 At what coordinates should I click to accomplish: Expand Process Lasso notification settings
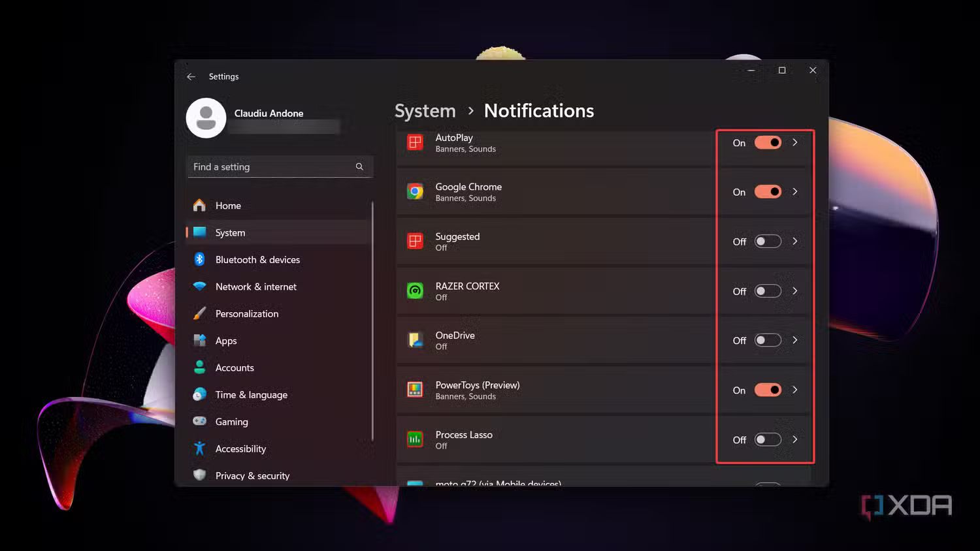pyautogui.click(x=795, y=439)
